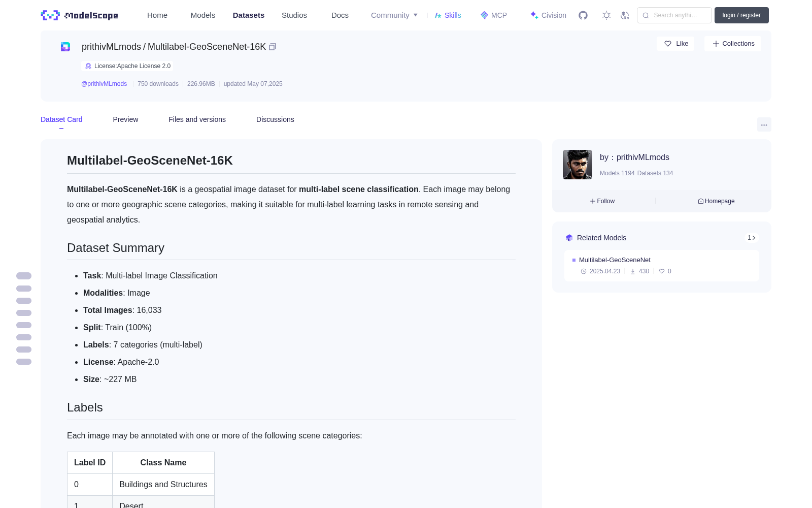This screenshot has height=508, width=812.
Task: Click the home icon beside Homepage
Action: pos(701,201)
